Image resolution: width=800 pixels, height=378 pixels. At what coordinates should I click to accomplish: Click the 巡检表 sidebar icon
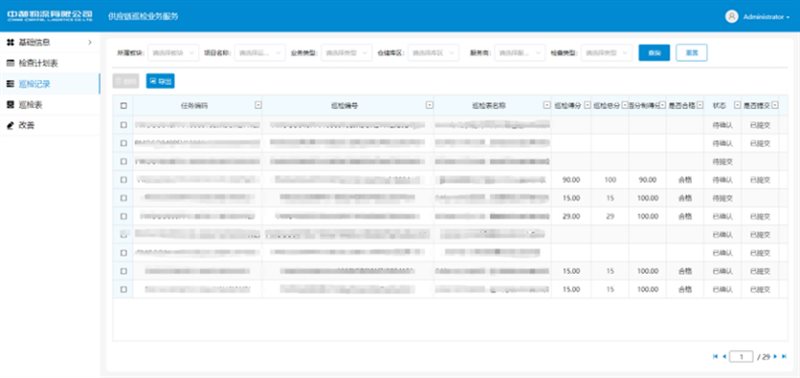pyautogui.click(x=10, y=105)
